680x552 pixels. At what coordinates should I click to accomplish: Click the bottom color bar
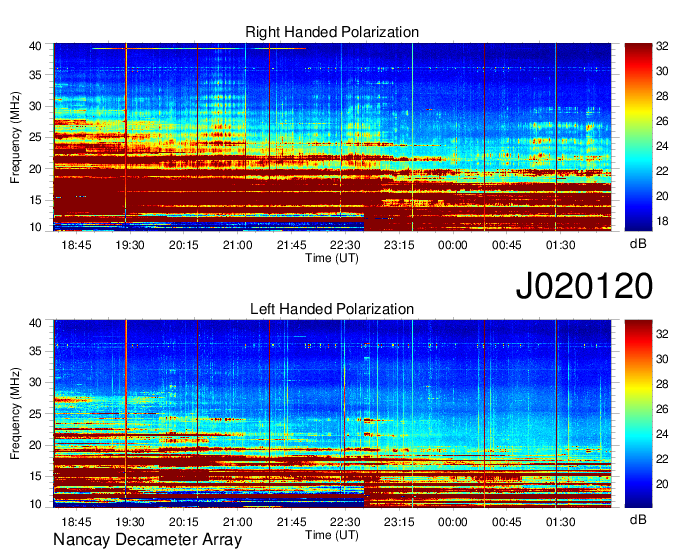click(638, 414)
